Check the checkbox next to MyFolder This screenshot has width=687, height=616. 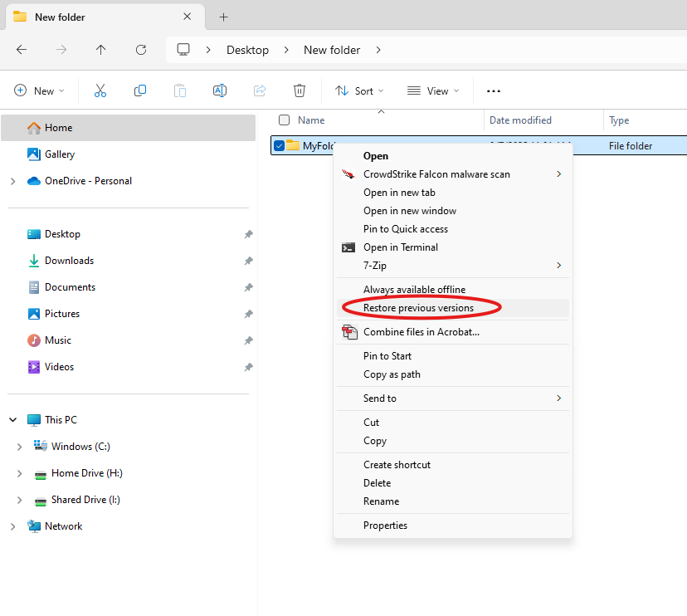click(279, 144)
